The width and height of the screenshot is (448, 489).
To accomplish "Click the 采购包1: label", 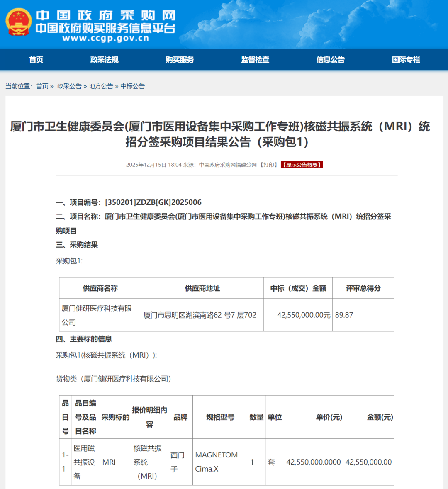I will tap(69, 261).
